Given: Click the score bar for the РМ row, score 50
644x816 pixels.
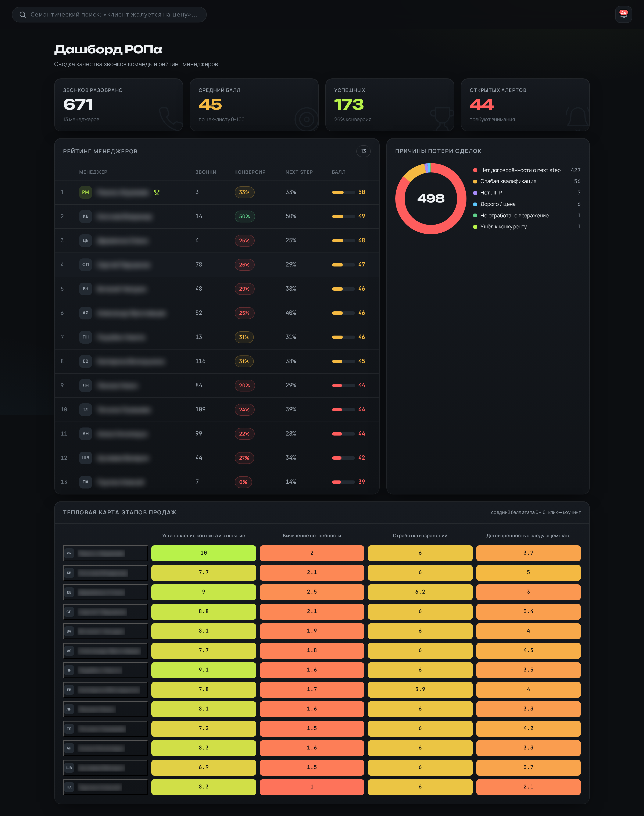Looking at the screenshot, I should pyautogui.click(x=343, y=192).
